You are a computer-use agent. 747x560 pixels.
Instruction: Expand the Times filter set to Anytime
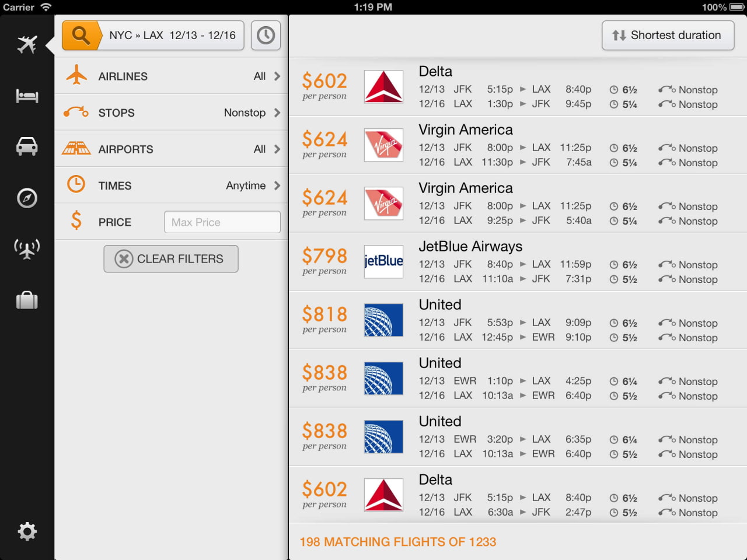171,185
